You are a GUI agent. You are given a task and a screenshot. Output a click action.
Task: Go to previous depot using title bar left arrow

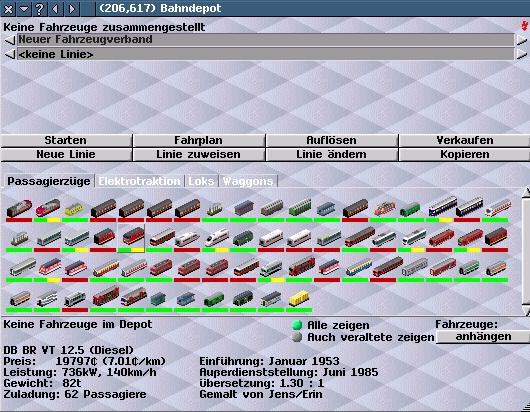[x=55, y=8]
